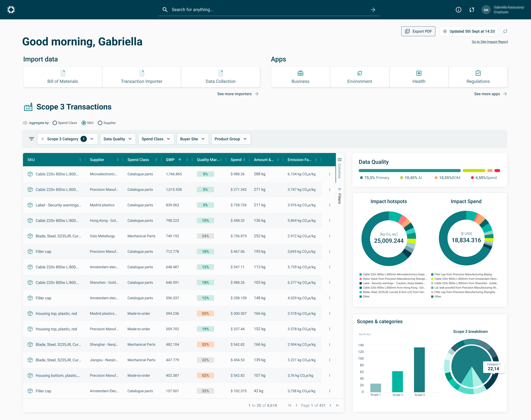
Task: Click See more importers
Action: coord(238,94)
